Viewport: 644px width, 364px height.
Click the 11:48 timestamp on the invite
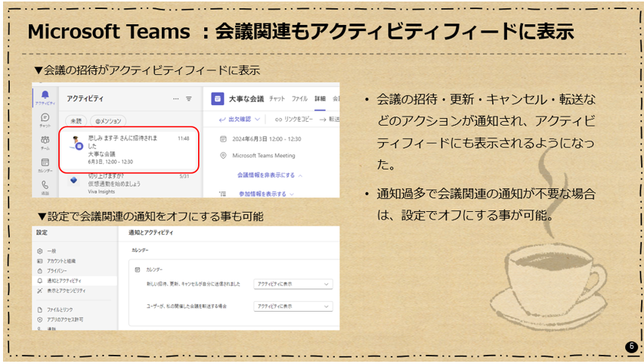point(184,138)
